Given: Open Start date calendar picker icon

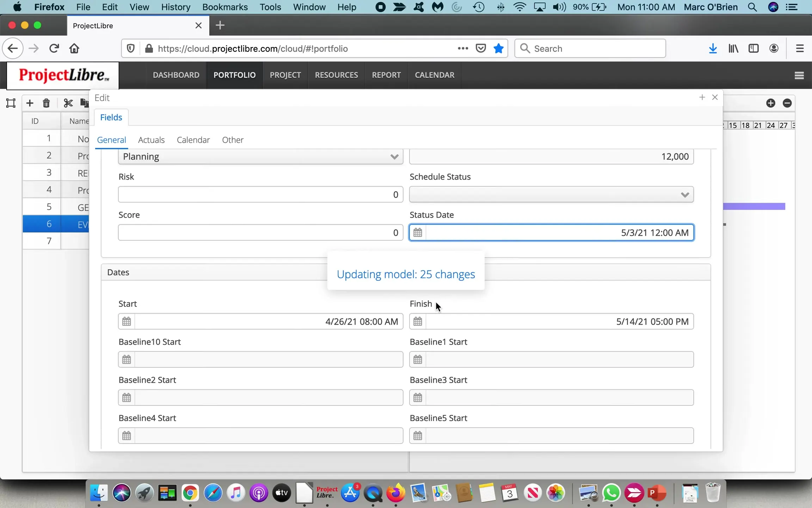Looking at the screenshot, I should pyautogui.click(x=127, y=321).
